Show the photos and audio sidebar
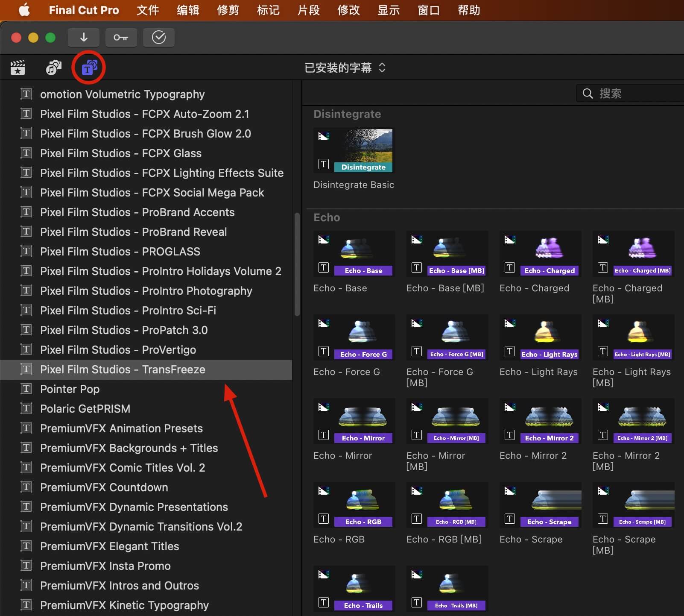This screenshot has height=616, width=684. coord(53,67)
